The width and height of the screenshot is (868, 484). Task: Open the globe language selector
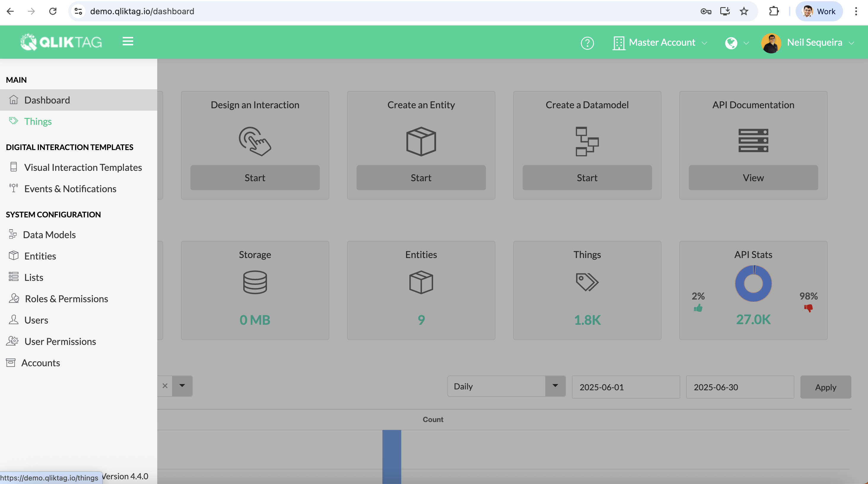click(736, 43)
